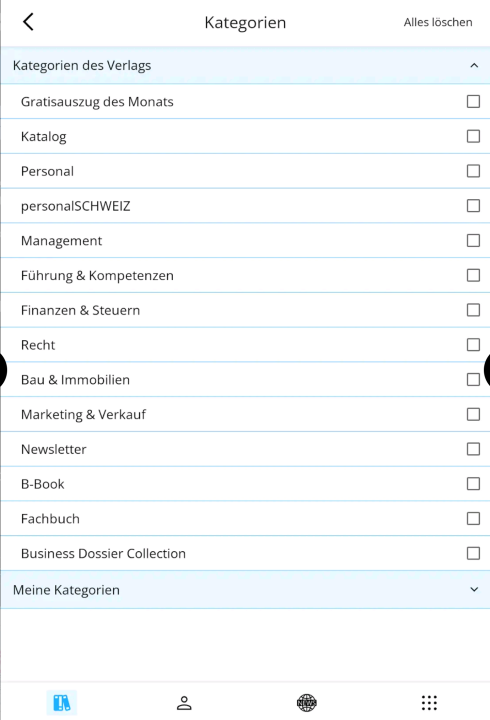This screenshot has height=720, width=490.
Task: Open the profile person icon in bottom bar
Action: point(184,703)
